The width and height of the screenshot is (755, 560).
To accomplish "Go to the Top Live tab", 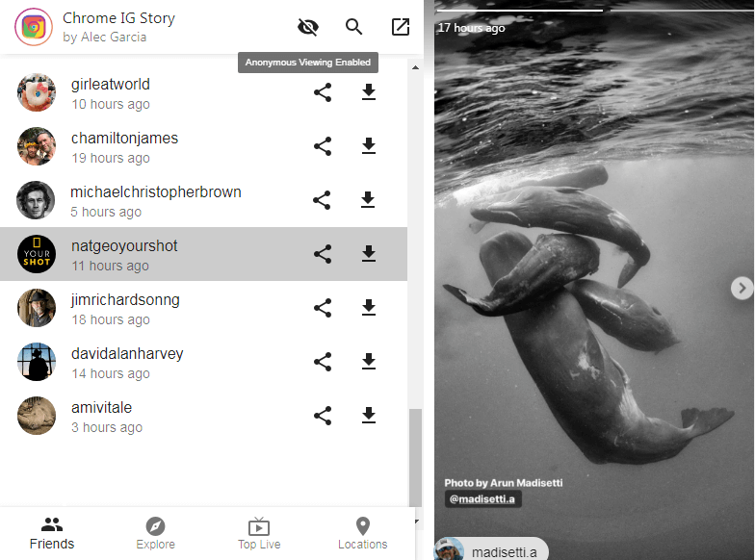I will pos(259,533).
